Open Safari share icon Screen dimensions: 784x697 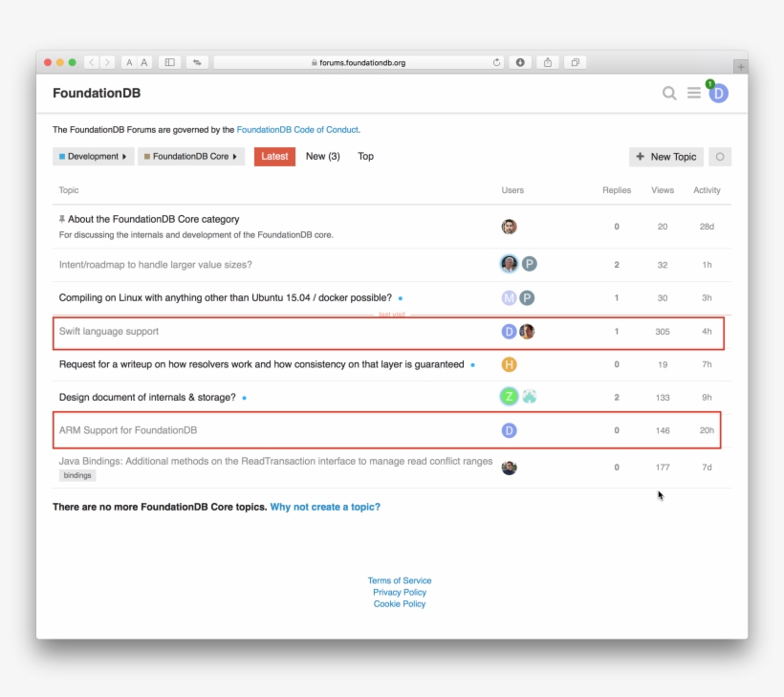[548, 62]
